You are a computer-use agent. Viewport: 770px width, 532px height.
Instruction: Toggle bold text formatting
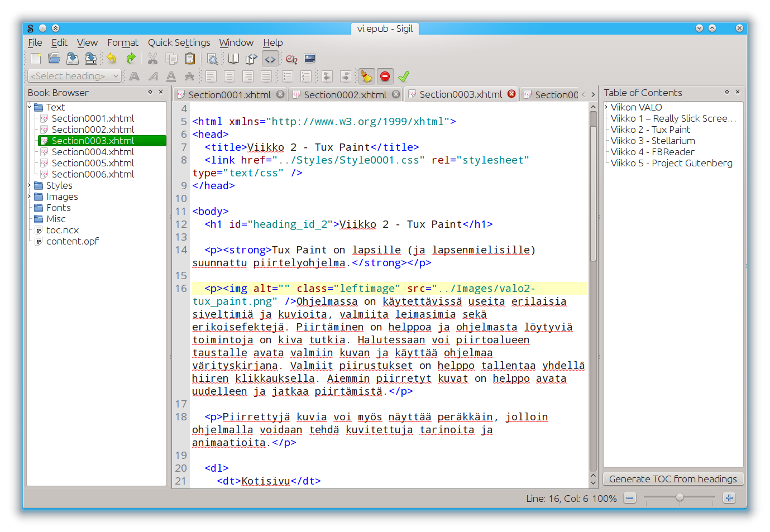point(135,76)
